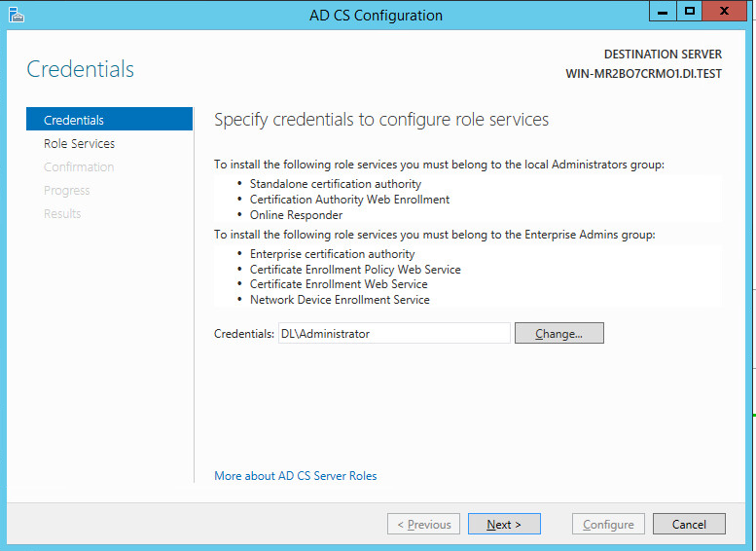Click the Configure button
Viewport: 756px width, 551px height.
pyautogui.click(x=608, y=524)
